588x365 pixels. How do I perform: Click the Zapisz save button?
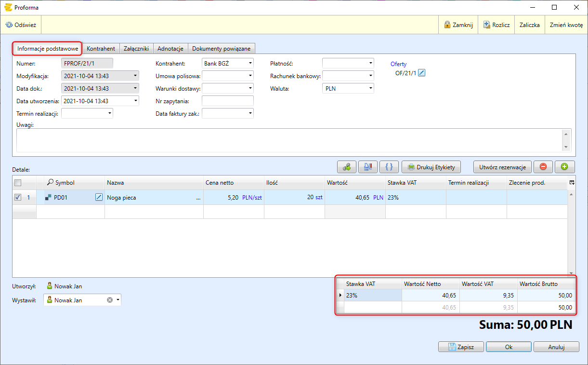tap(461, 347)
